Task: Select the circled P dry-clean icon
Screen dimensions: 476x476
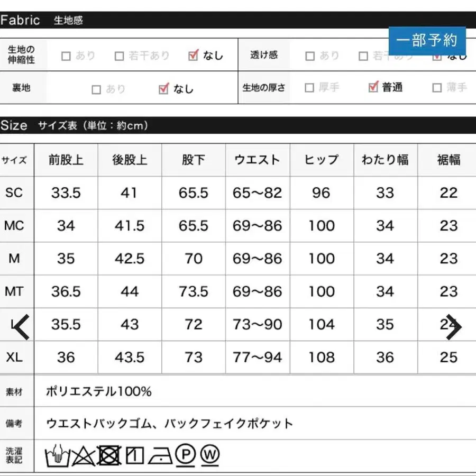Action: tap(185, 454)
